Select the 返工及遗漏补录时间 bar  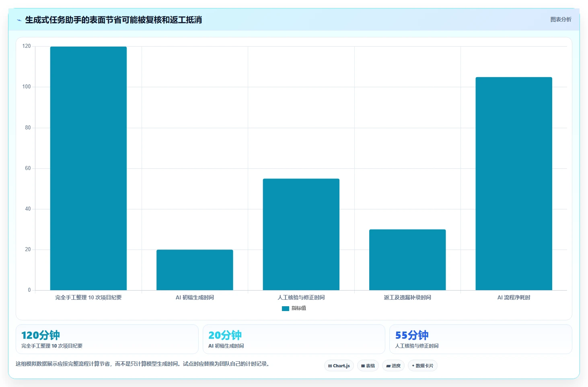(407, 260)
